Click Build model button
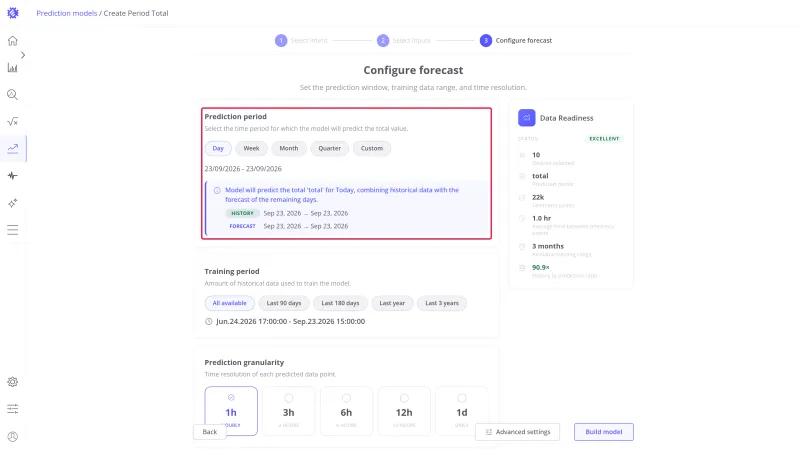The width and height of the screenshot is (800, 450). tap(604, 432)
